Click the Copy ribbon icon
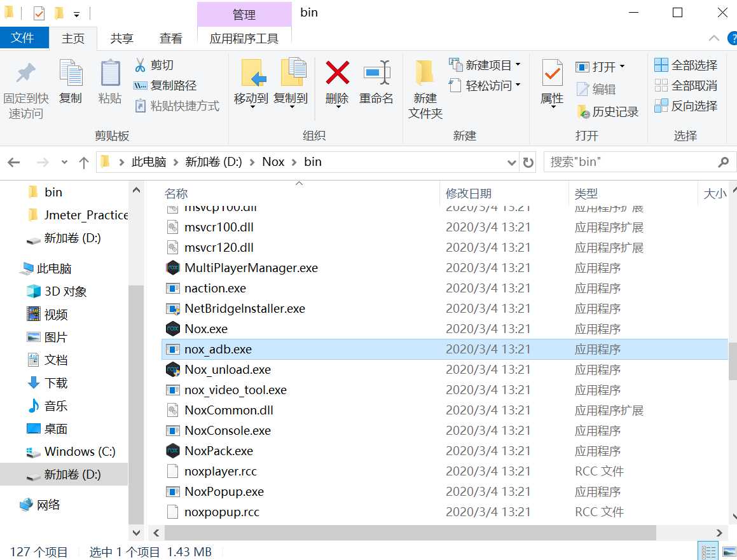The height and width of the screenshot is (560, 737). pyautogui.click(x=71, y=73)
